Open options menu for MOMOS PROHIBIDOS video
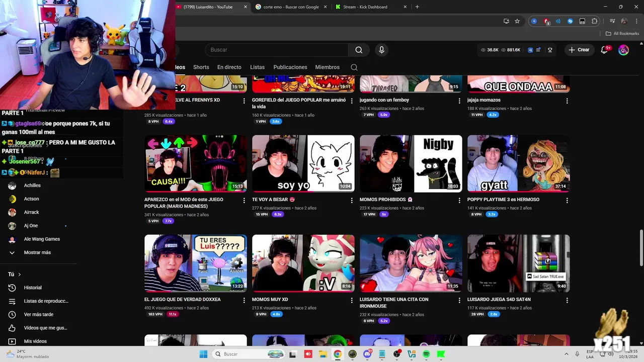Viewport: 644px width, 362px height. click(459, 200)
